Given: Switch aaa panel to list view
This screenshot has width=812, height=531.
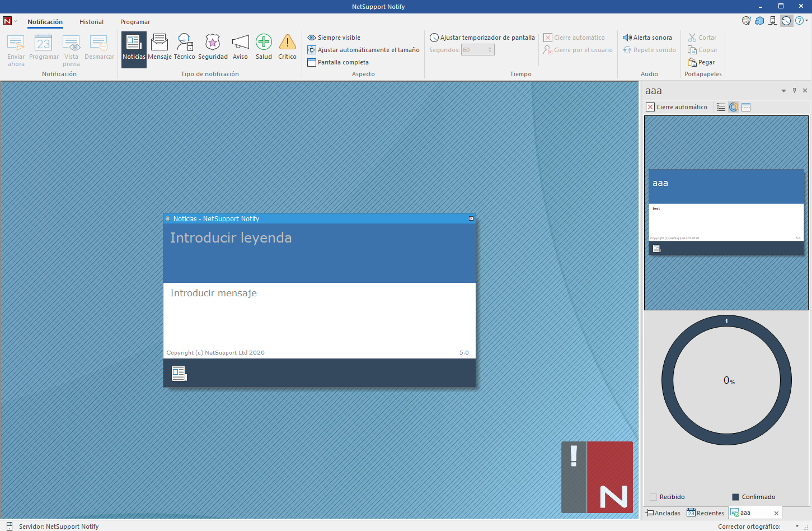Looking at the screenshot, I should (721, 107).
